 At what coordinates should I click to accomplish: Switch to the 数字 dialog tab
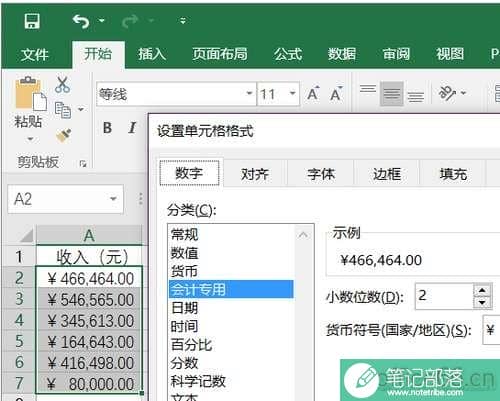[189, 173]
